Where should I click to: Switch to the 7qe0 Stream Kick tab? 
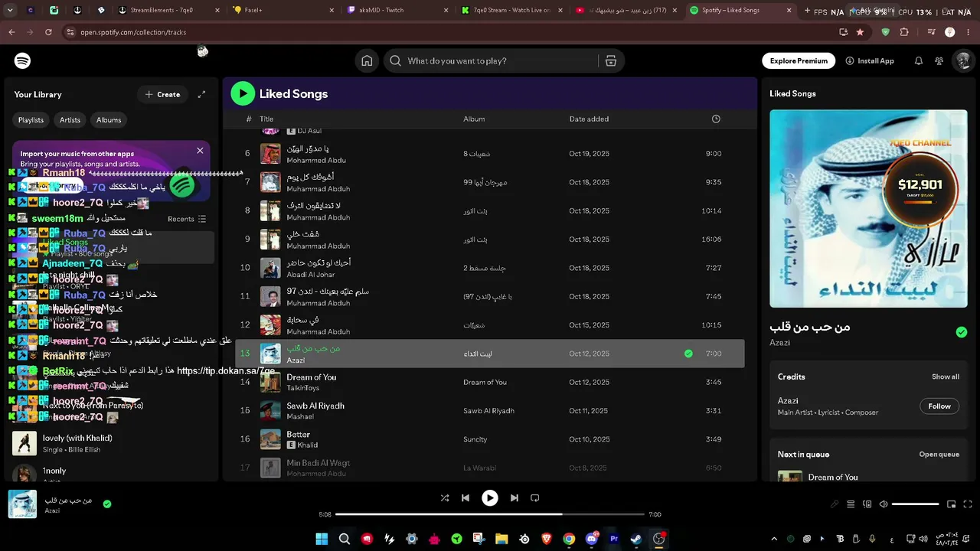(511, 11)
